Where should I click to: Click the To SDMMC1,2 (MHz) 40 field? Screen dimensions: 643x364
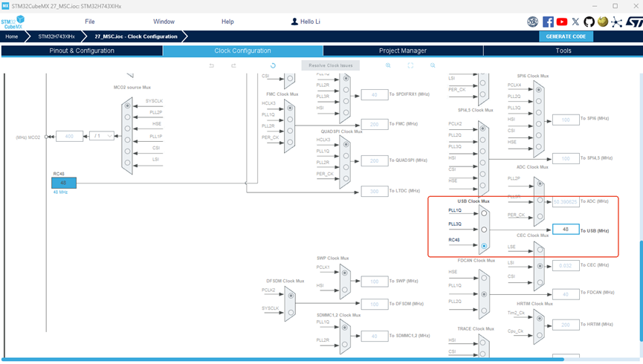tap(375, 336)
